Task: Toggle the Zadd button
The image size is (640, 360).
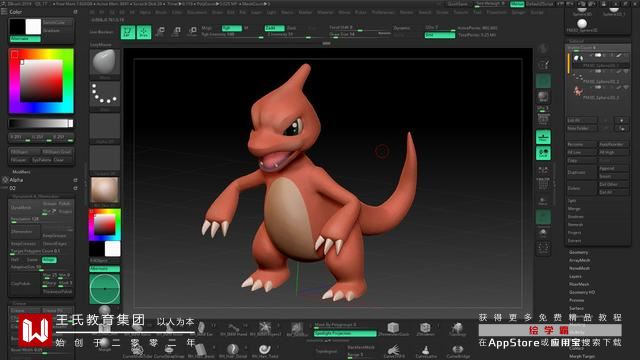Action: (x=274, y=28)
